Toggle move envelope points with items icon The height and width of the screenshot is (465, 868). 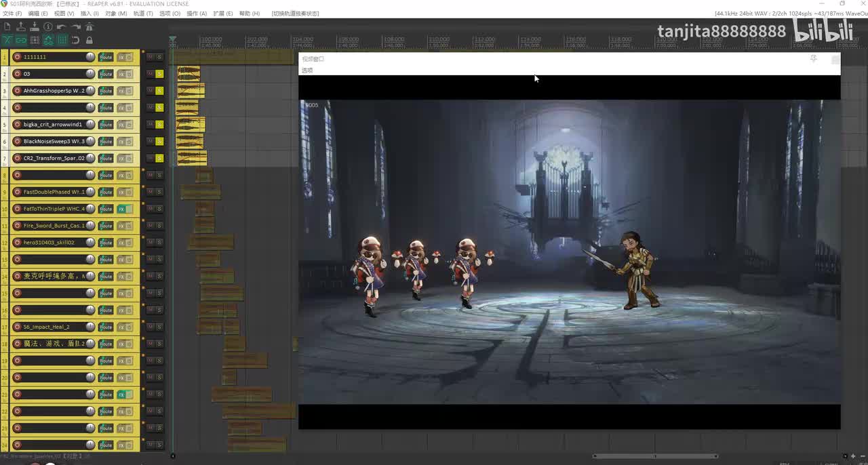point(48,40)
